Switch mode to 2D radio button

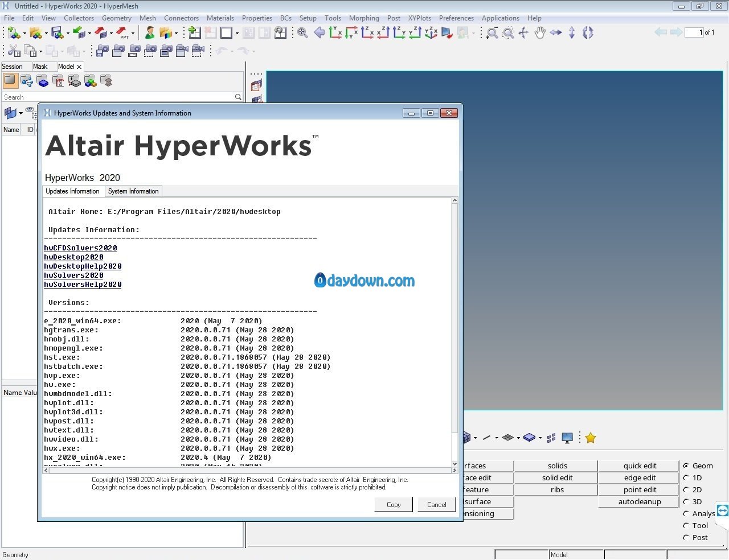pyautogui.click(x=687, y=489)
